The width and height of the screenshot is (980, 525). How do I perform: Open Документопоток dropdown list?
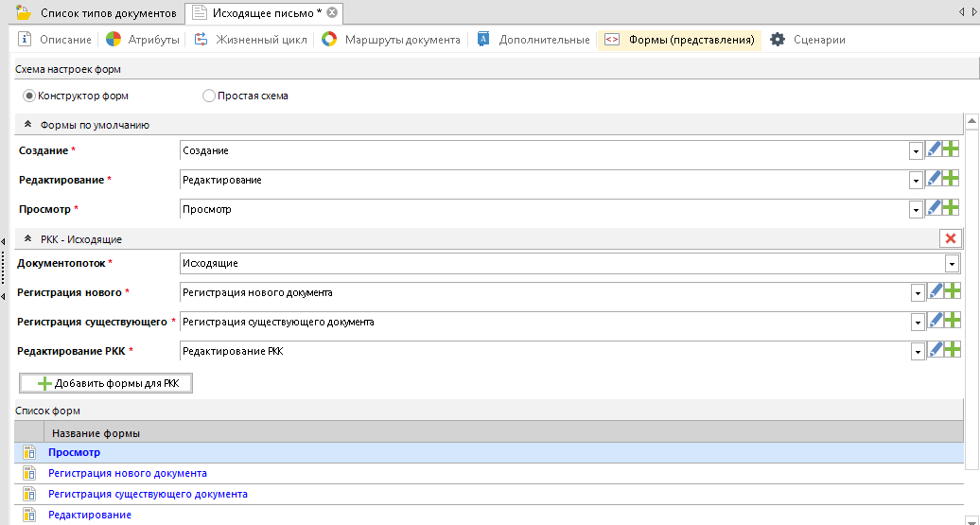tap(951, 264)
